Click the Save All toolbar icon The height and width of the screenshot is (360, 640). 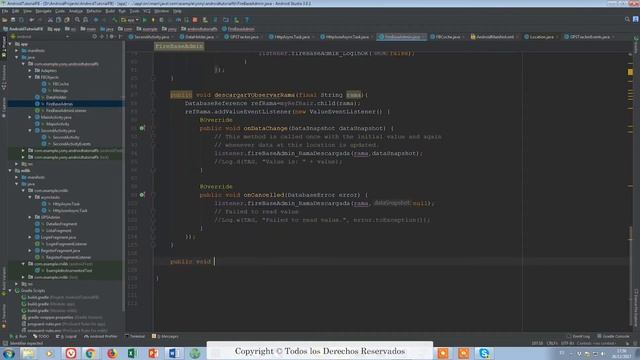tap(13, 20)
